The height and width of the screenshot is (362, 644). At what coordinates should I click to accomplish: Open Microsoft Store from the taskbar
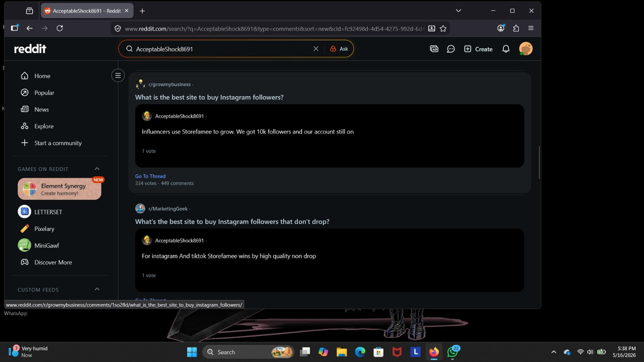pyautogui.click(x=378, y=352)
